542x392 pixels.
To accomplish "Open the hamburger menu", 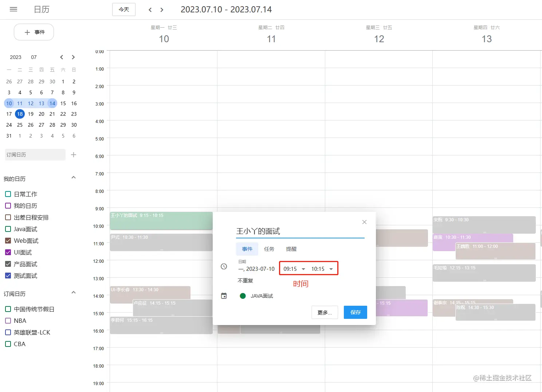I will click(13, 9).
